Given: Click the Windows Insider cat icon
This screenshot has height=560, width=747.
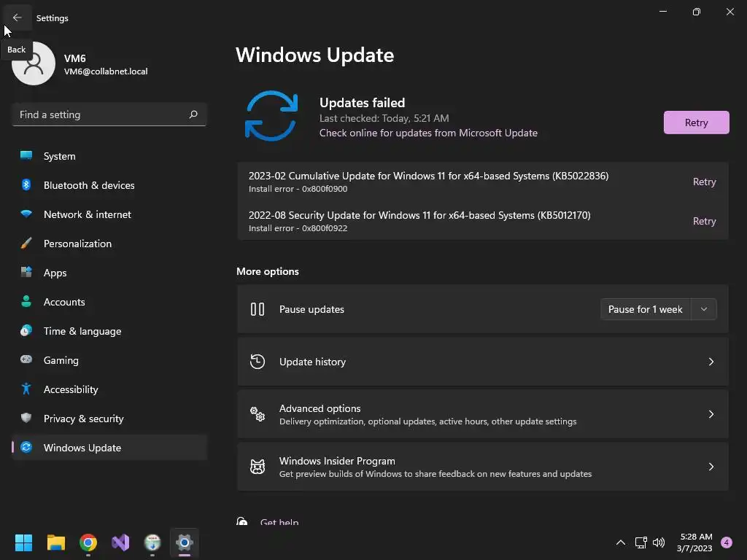Looking at the screenshot, I should 258,466.
